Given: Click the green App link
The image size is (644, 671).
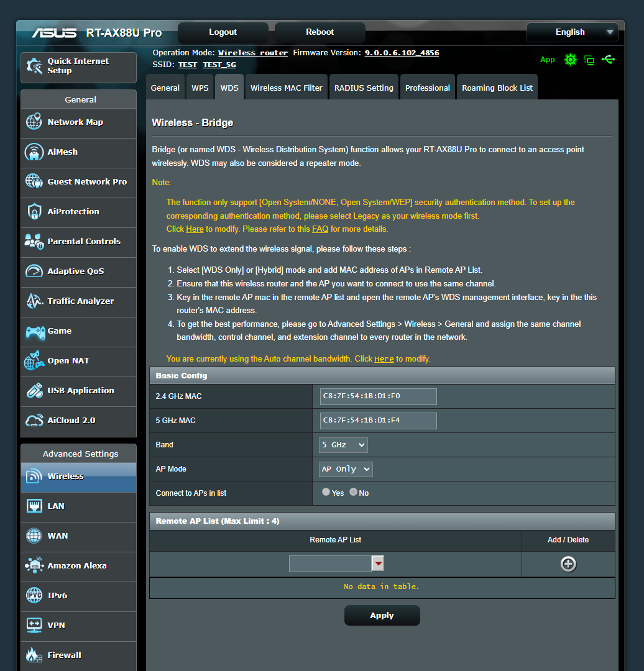Looking at the screenshot, I should point(547,60).
